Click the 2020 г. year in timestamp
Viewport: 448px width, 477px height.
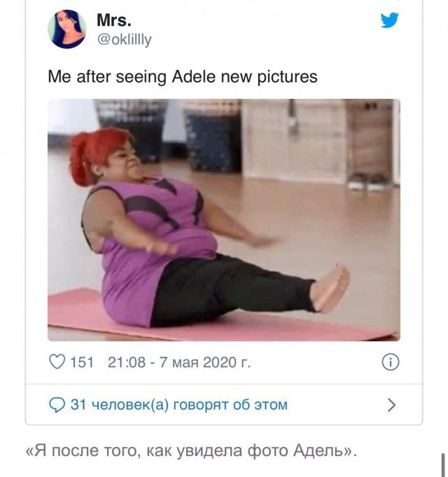point(227,362)
